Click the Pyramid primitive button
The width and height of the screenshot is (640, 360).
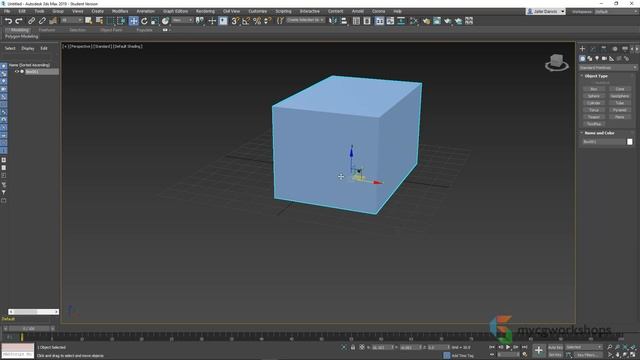(x=620, y=110)
